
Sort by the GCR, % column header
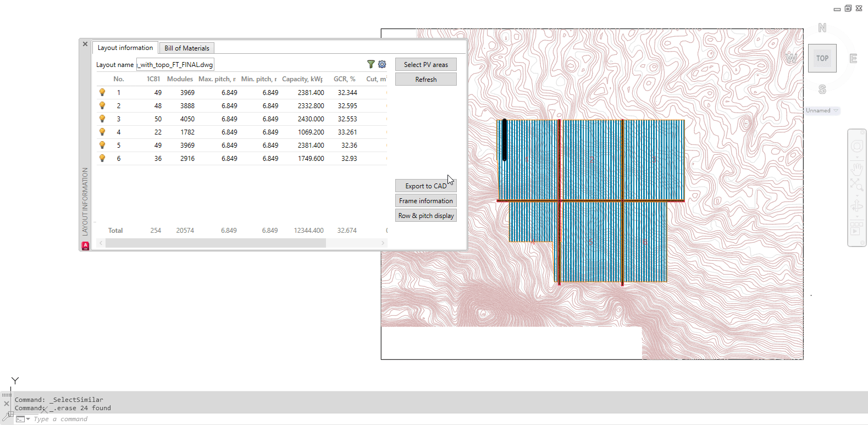click(345, 79)
